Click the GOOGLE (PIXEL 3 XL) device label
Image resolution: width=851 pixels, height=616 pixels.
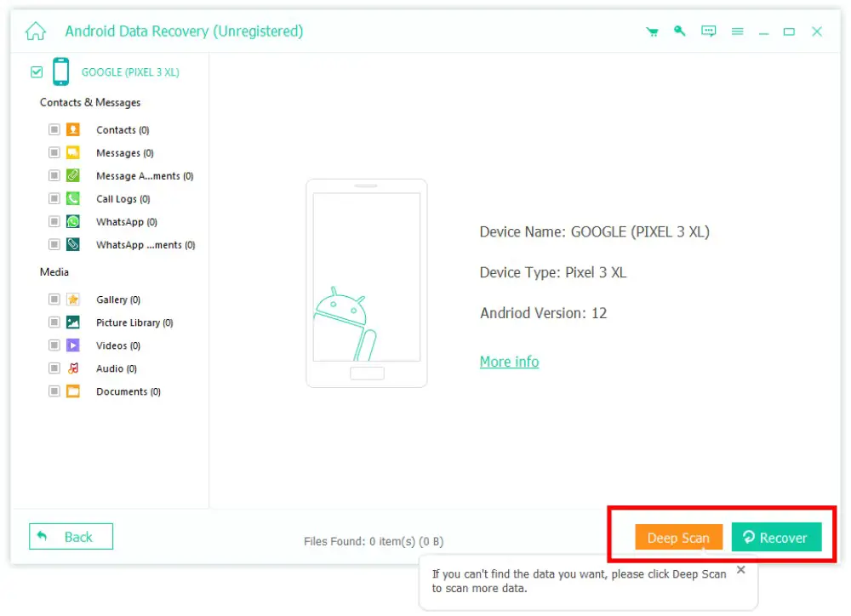tap(130, 72)
